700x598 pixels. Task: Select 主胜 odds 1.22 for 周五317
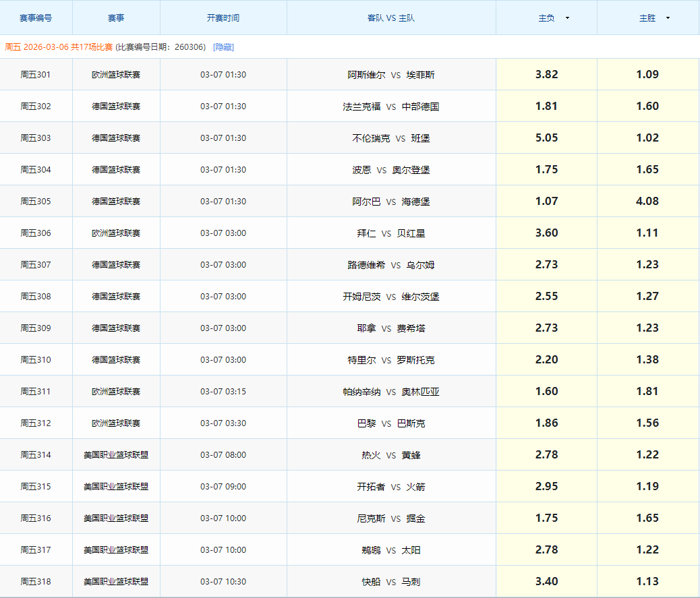(647, 550)
